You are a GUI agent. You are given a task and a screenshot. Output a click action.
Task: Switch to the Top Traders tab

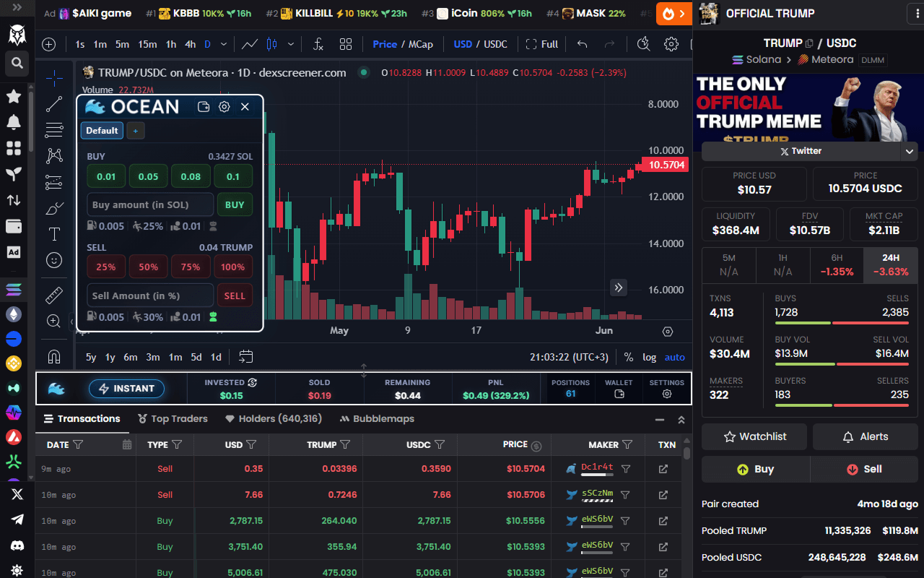click(x=171, y=418)
